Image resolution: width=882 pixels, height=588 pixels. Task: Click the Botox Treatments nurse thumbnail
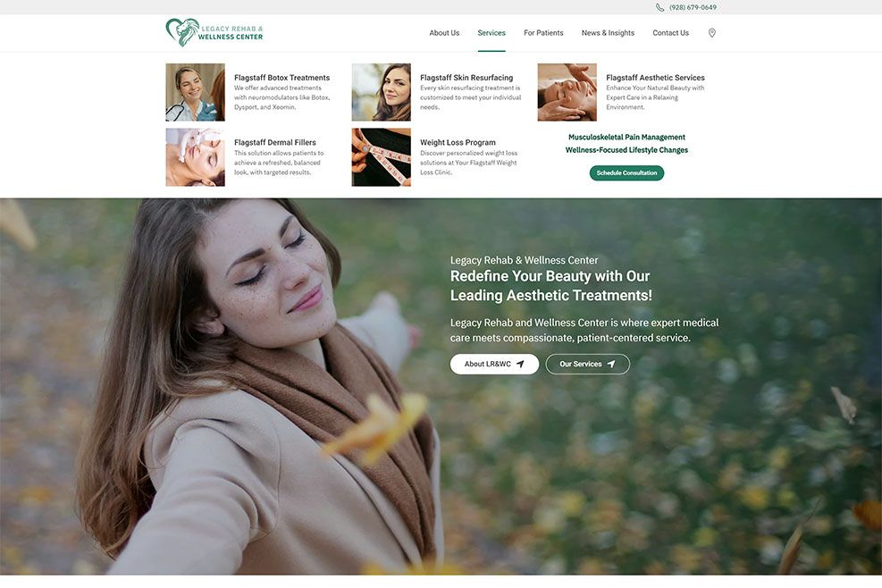195,92
